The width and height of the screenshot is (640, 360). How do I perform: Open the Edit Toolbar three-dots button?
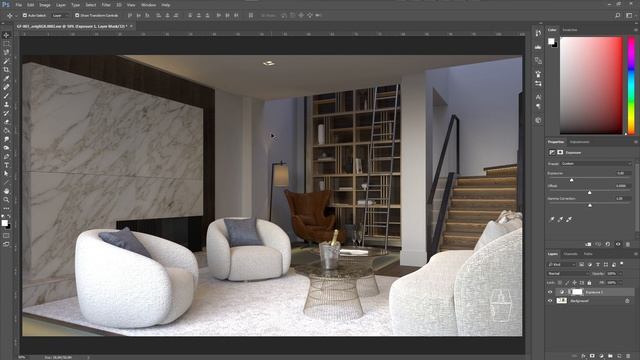click(x=6, y=208)
